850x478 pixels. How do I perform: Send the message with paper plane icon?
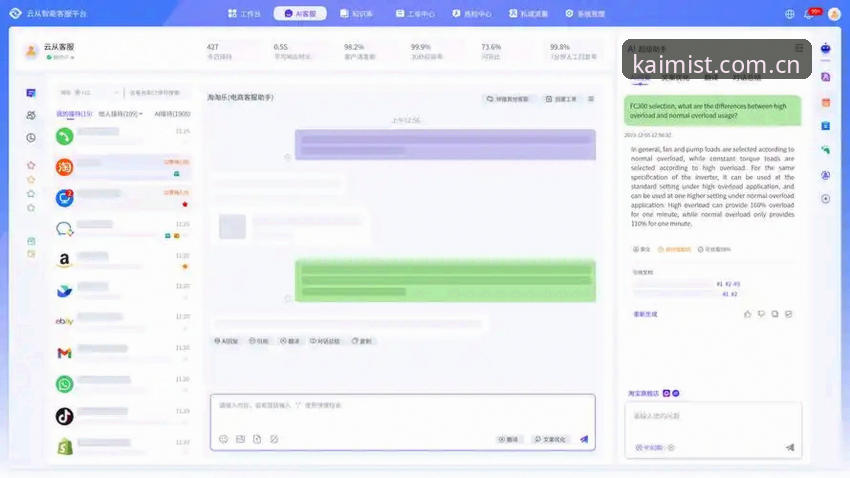point(584,439)
